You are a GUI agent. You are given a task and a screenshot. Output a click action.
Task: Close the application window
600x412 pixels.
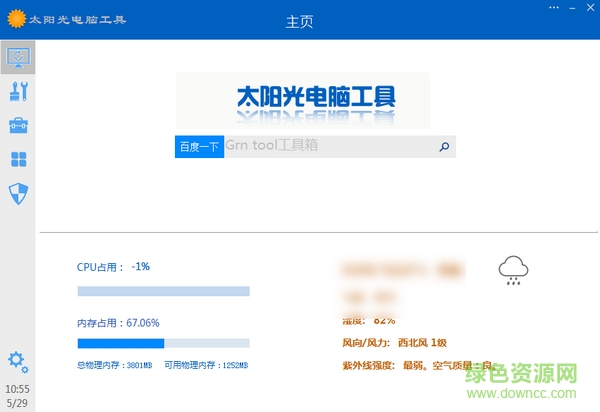pyautogui.click(x=590, y=7)
